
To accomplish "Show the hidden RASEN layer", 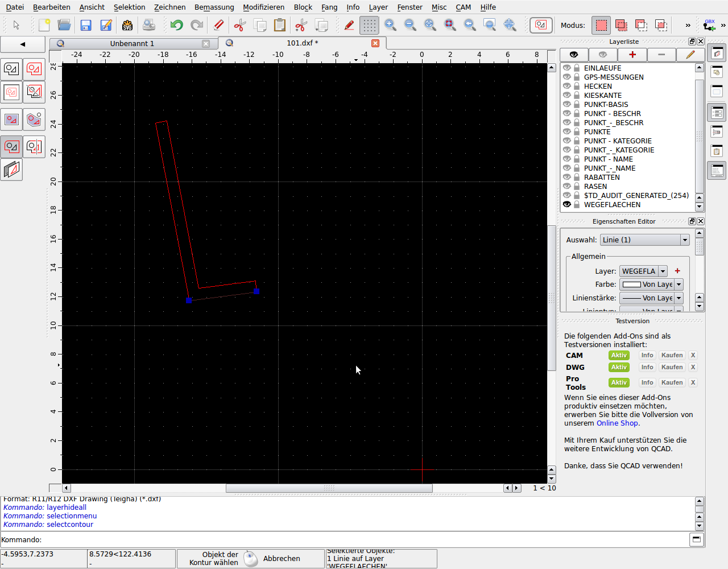I will [x=567, y=187].
